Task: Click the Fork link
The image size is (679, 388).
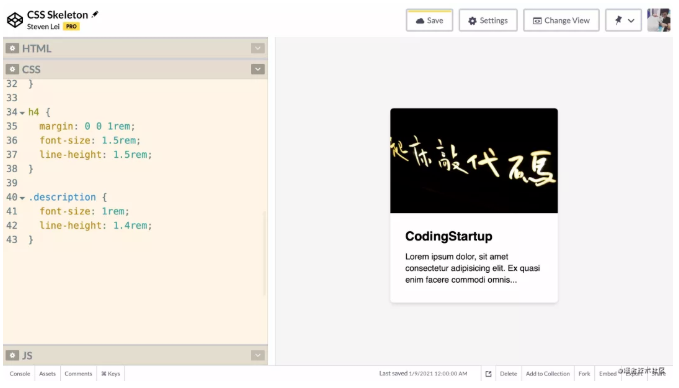Action: pos(584,374)
